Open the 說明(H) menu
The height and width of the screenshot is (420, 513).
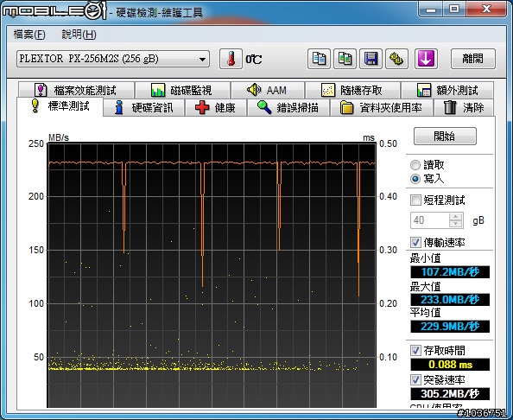coord(79,35)
